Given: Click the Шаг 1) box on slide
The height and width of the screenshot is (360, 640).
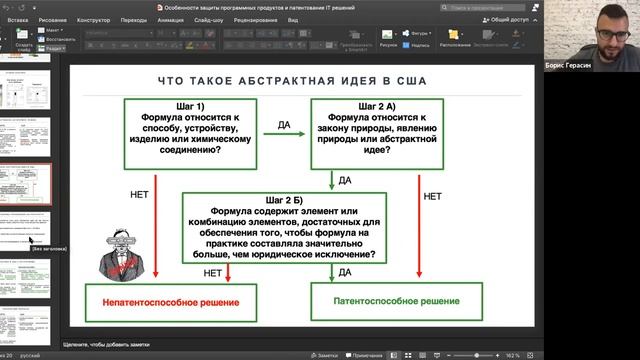Looking at the screenshot, I should point(190,134).
